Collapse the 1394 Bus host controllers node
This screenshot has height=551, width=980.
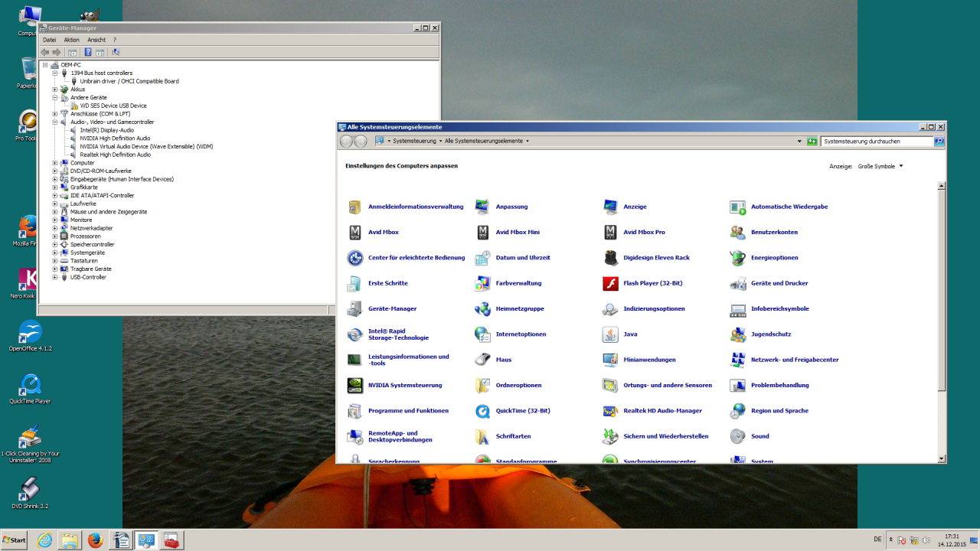point(55,73)
